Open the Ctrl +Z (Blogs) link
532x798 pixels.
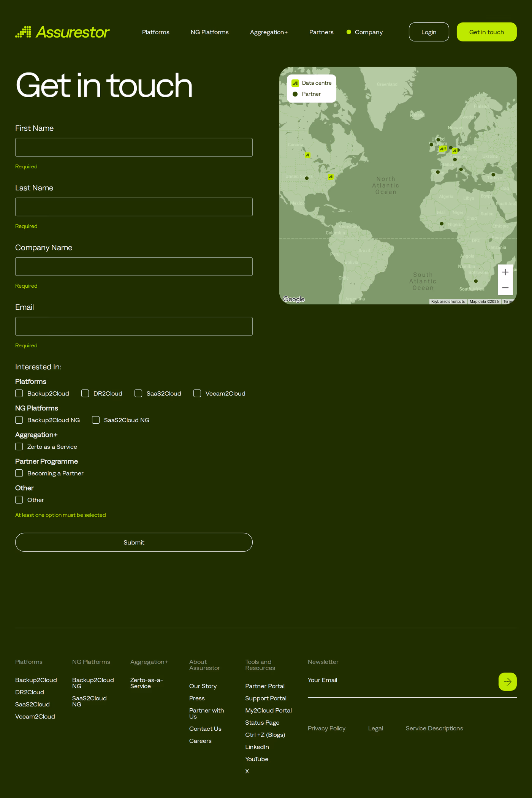click(x=265, y=735)
